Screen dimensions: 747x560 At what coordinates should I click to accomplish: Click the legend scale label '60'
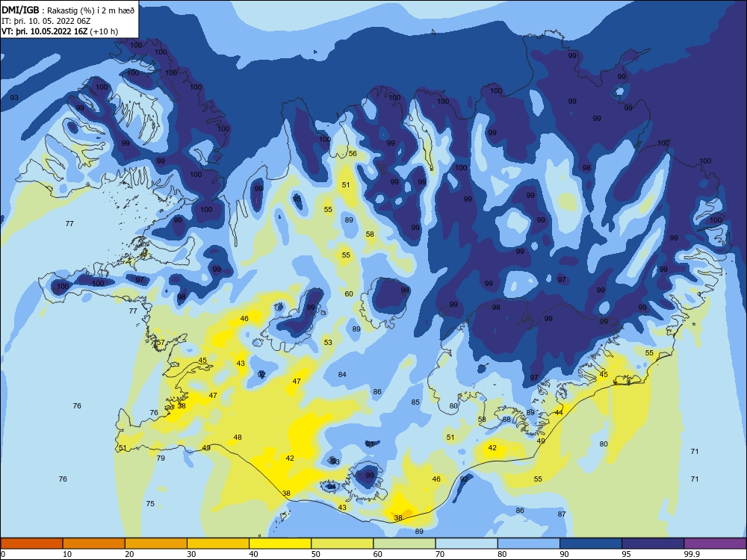378,554
